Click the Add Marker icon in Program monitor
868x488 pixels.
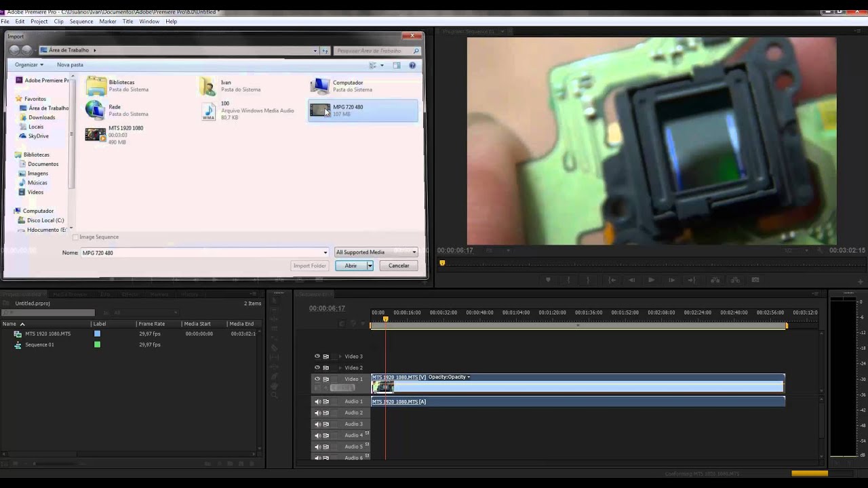pyautogui.click(x=548, y=280)
